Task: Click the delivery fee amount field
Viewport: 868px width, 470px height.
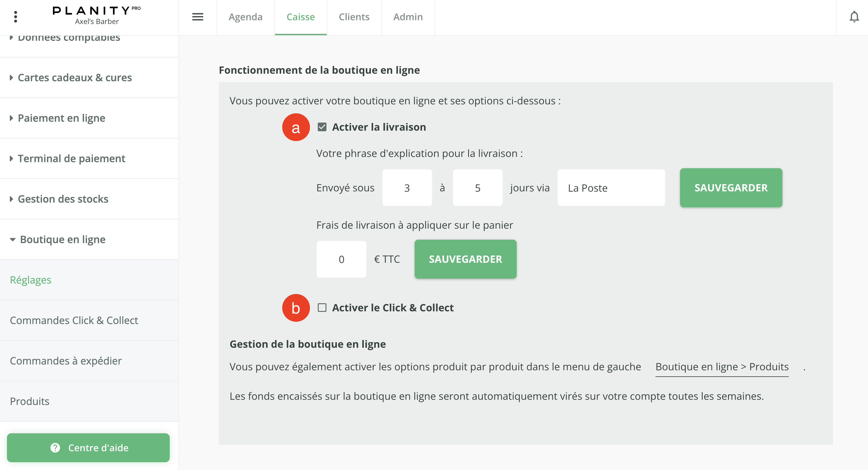Action: click(x=341, y=259)
